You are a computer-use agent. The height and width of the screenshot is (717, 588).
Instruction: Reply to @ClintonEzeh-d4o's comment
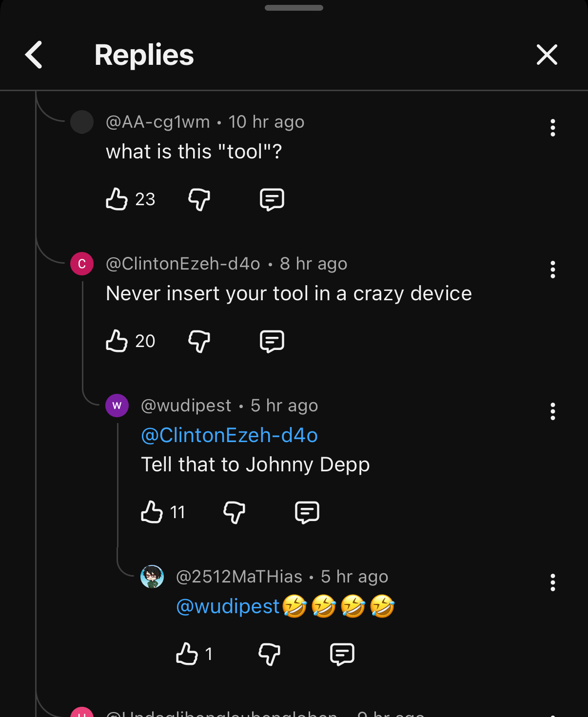(272, 341)
